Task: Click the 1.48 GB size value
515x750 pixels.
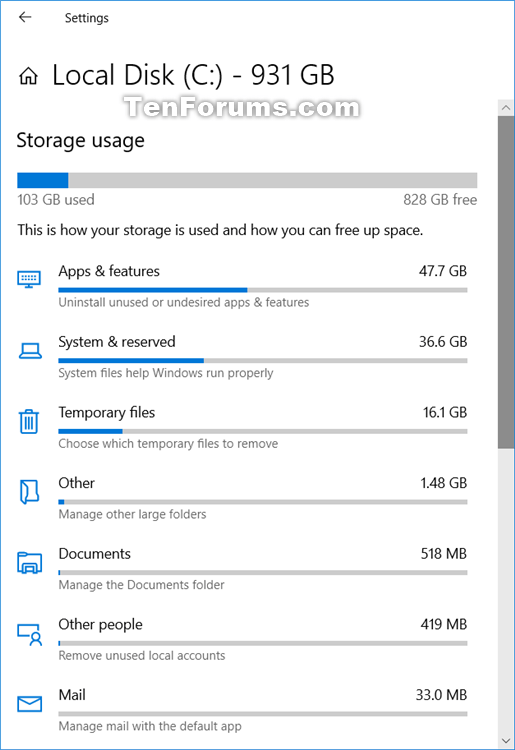Action: tap(443, 483)
